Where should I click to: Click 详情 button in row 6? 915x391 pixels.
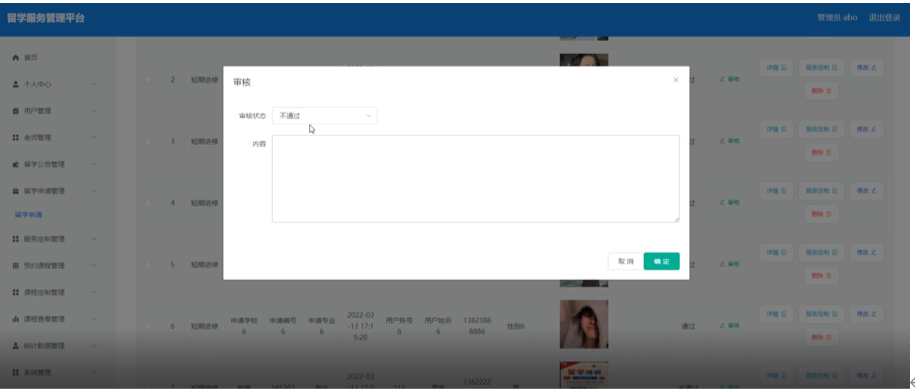776,314
